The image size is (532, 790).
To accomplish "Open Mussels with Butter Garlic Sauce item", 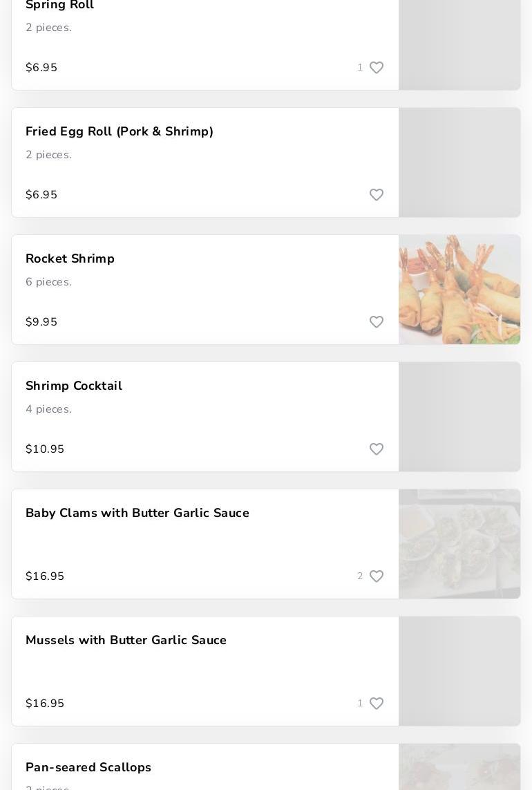I will tap(126, 640).
